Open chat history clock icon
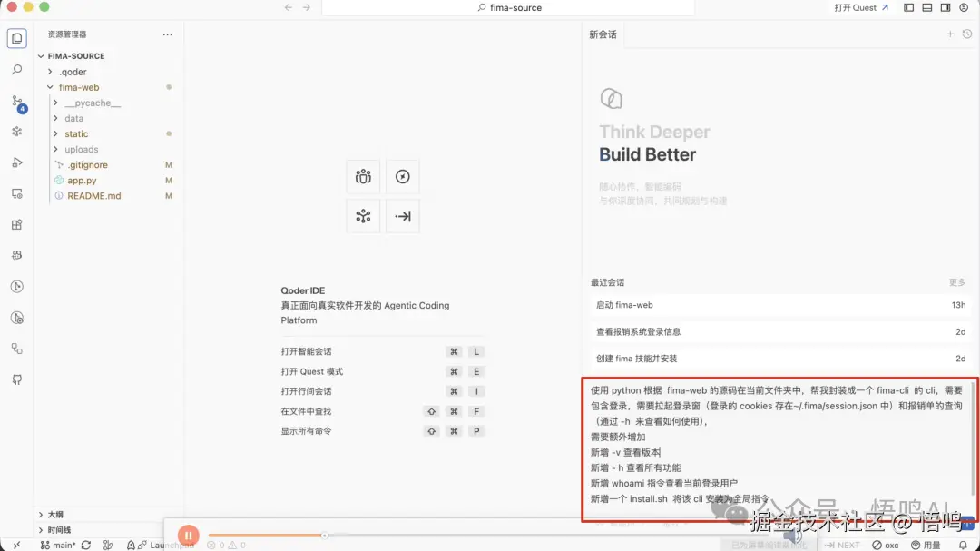Screen dimensions: 980x551 (967, 34)
